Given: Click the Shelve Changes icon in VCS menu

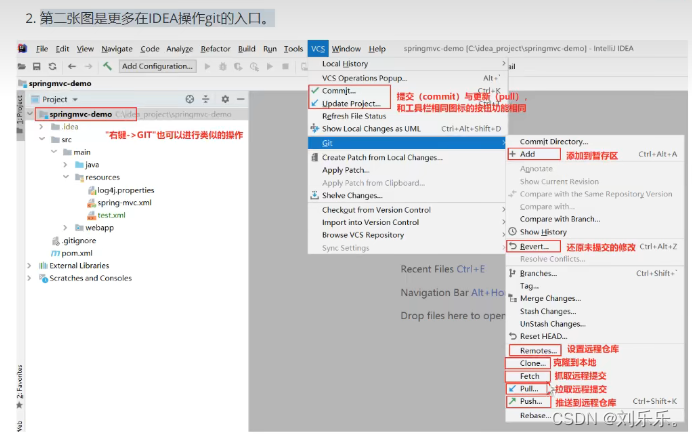Looking at the screenshot, I should [314, 195].
